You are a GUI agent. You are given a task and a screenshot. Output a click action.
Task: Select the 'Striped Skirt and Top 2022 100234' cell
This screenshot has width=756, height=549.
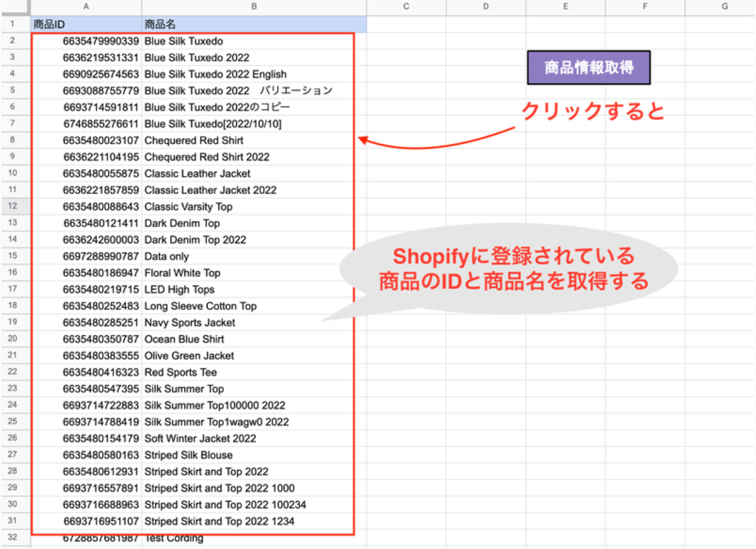click(254, 505)
